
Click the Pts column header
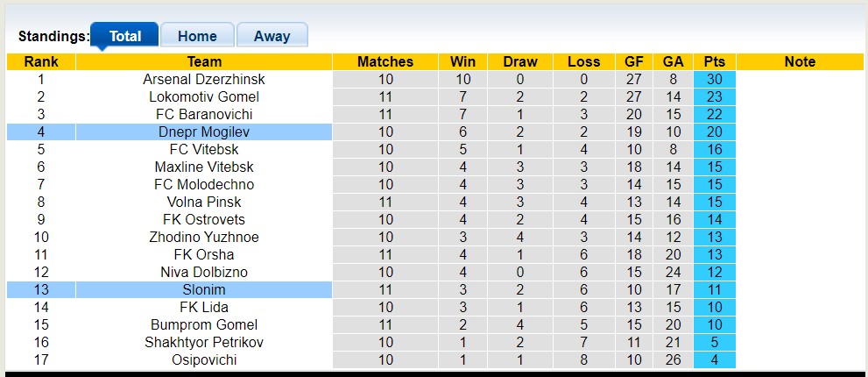714,61
